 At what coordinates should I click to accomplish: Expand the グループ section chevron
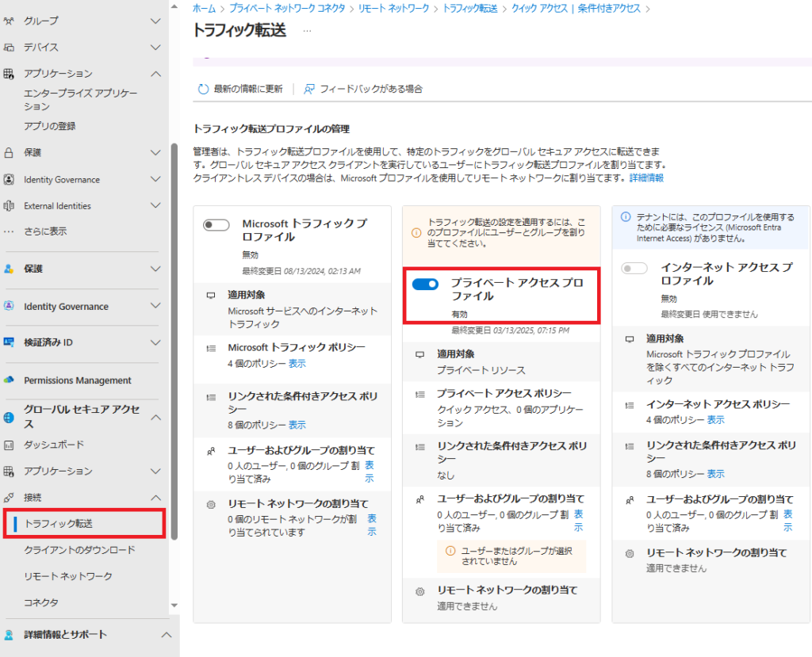[x=155, y=21]
